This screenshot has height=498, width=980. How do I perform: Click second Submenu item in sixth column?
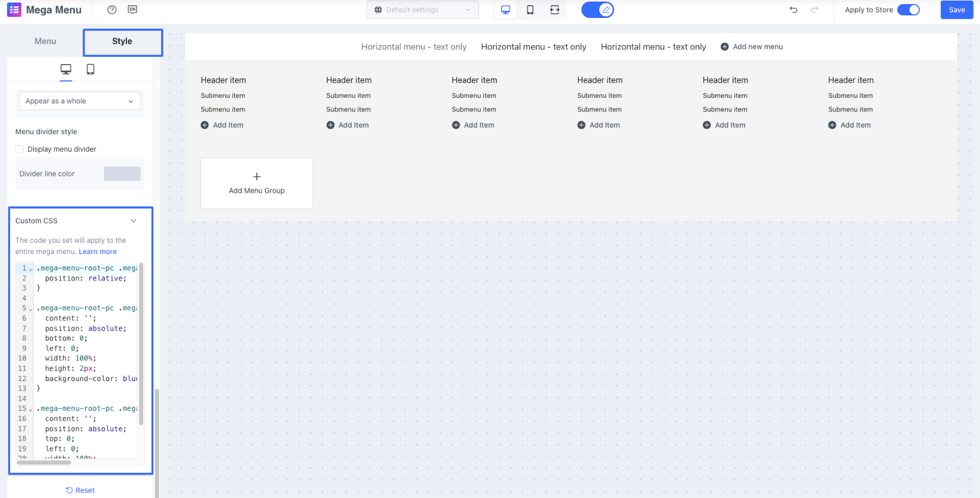850,110
